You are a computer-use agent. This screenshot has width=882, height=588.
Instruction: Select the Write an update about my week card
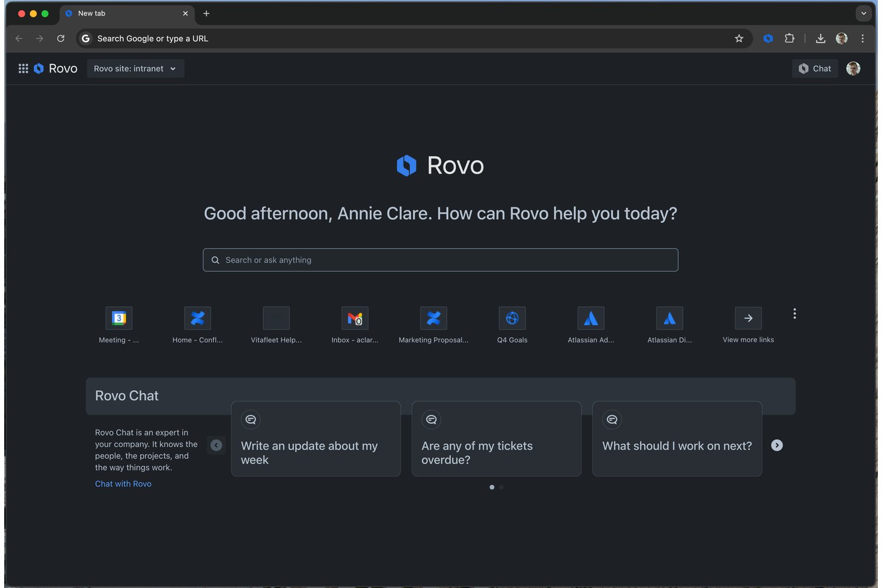tap(316, 438)
